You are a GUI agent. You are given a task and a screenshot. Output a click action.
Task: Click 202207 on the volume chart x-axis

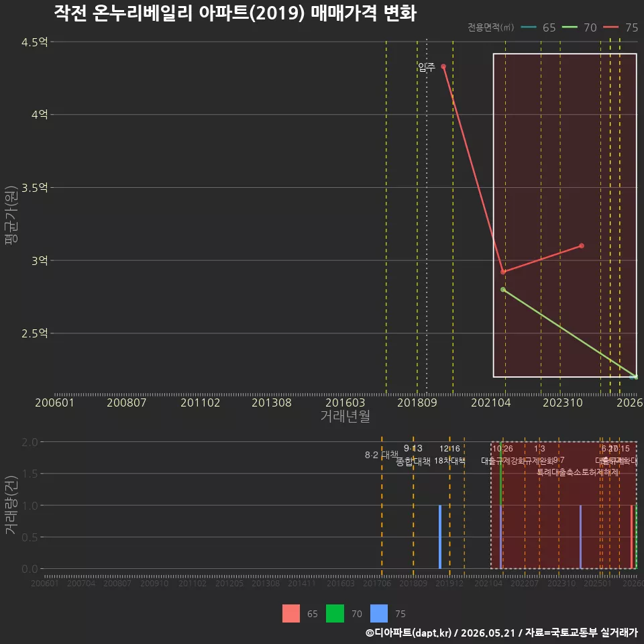click(525, 583)
